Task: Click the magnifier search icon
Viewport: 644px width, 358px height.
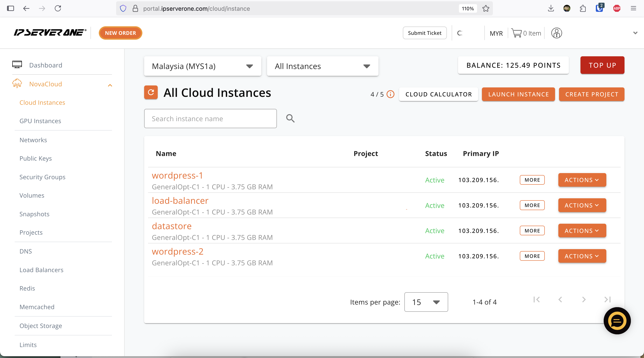Action: 290,119
